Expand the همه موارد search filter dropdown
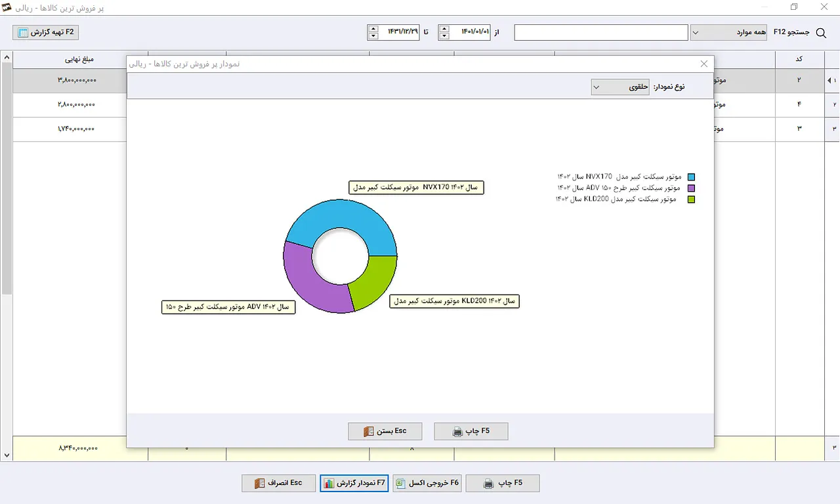 pyautogui.click(x=728, y=32)
